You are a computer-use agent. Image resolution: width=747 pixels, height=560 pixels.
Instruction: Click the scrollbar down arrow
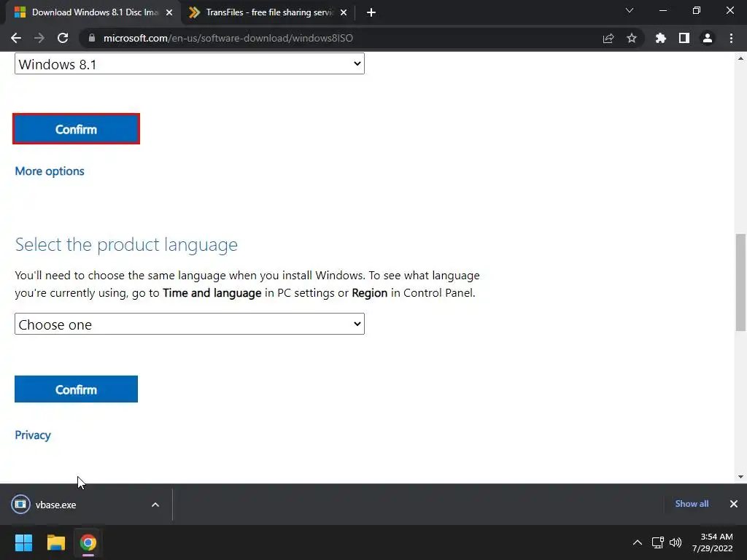tap(740, 477)
